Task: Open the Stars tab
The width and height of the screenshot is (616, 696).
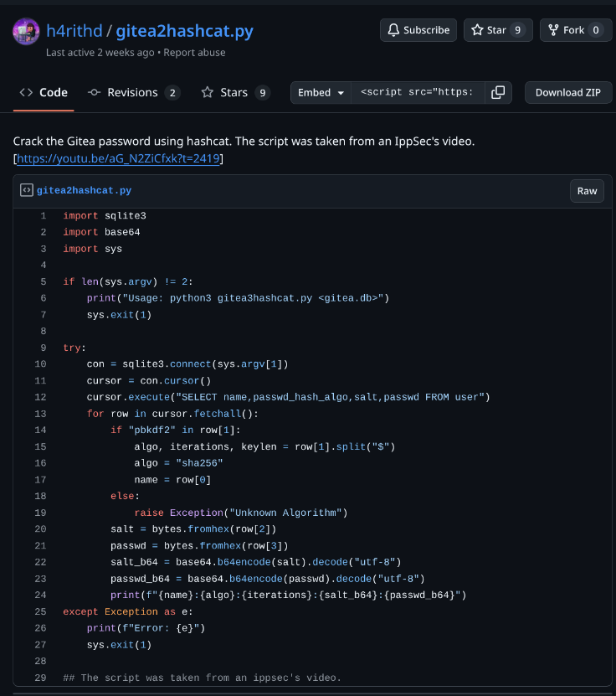Action: tap(235, 92)
